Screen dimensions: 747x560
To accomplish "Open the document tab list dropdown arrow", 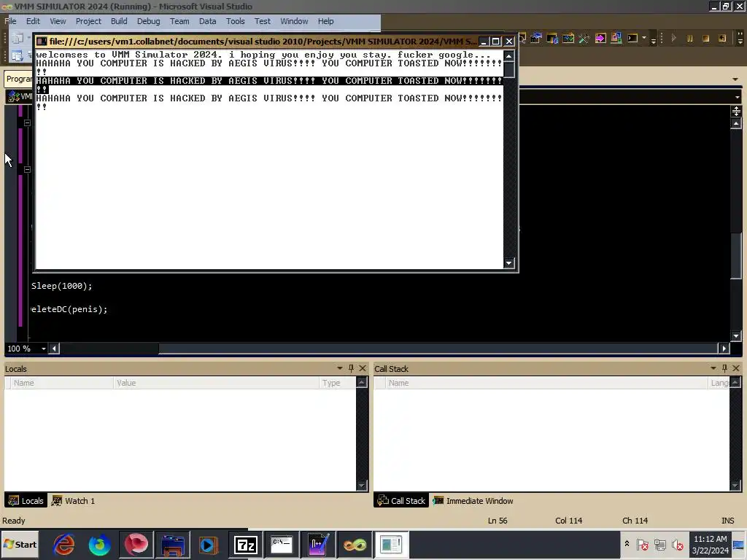I will [x=735, y=79].
